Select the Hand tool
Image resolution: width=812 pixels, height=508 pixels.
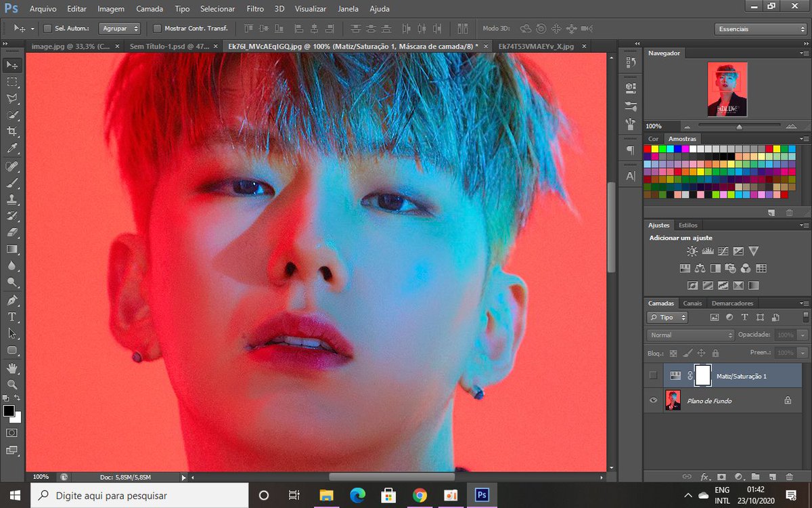[12, 368]
